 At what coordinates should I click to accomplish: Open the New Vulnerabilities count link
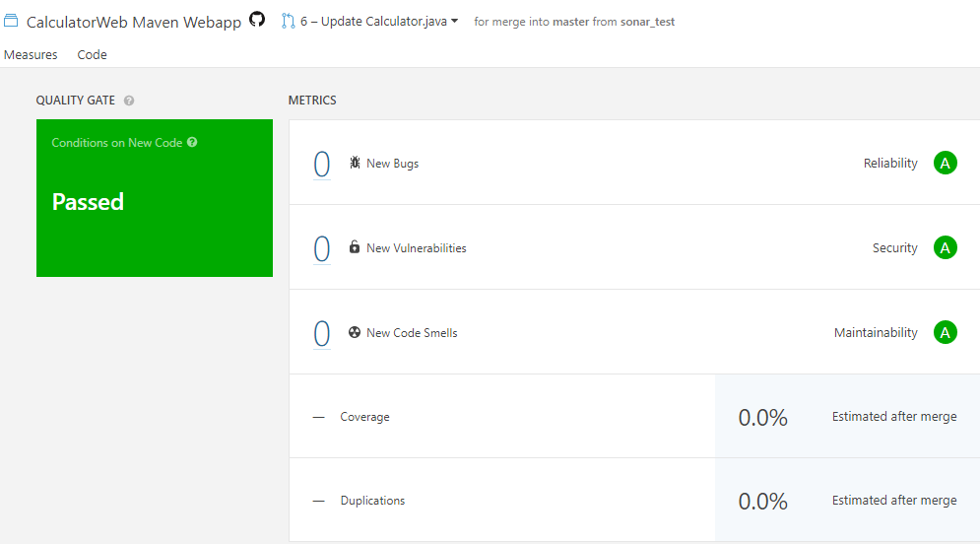click(x=321, y=248)
